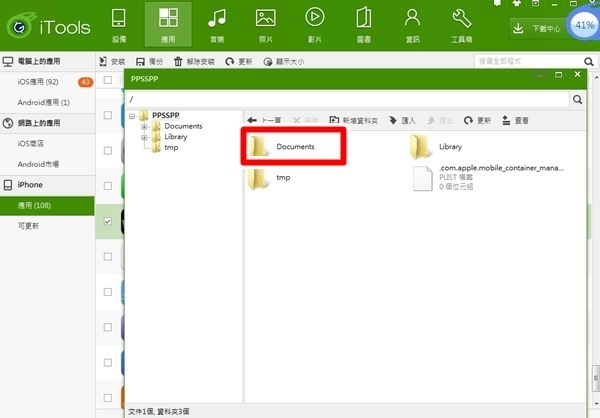Click 匯入 import button
Screen dimensions: 600x418
(402, 121)
